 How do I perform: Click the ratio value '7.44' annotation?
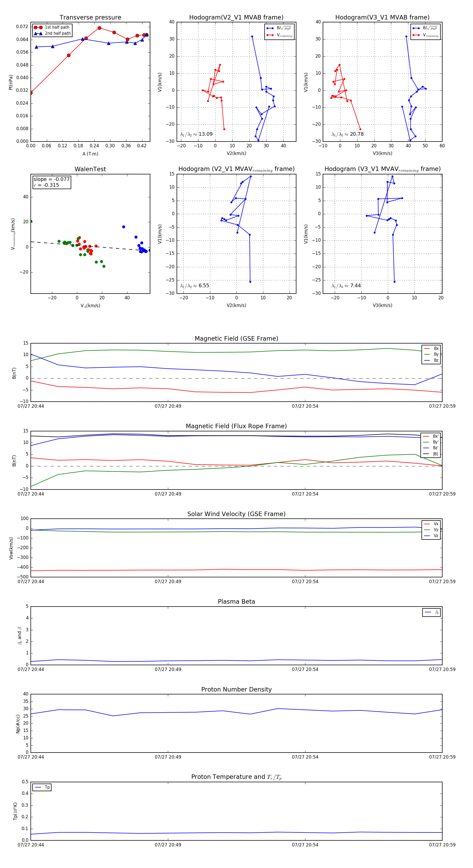[x=355, y=285]
